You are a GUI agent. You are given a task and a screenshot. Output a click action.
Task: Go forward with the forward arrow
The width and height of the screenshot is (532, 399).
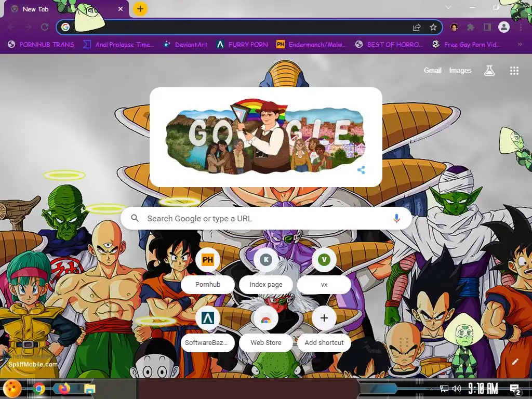28,27
